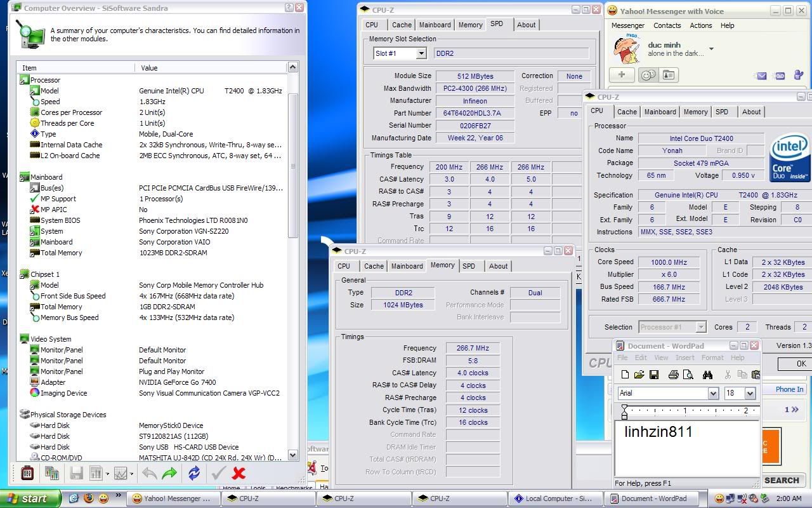Click the Sandra list scroll down arrow

tap(292, 455)
